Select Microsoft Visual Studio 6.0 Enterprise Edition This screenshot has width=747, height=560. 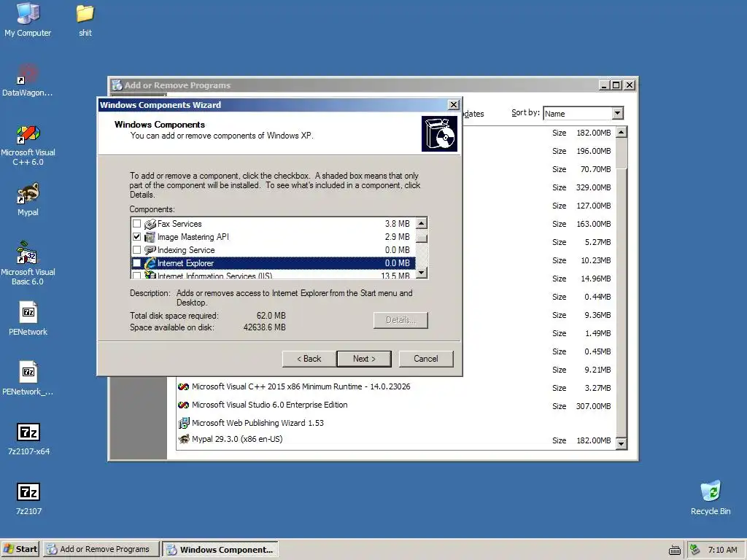click(270, 405)
